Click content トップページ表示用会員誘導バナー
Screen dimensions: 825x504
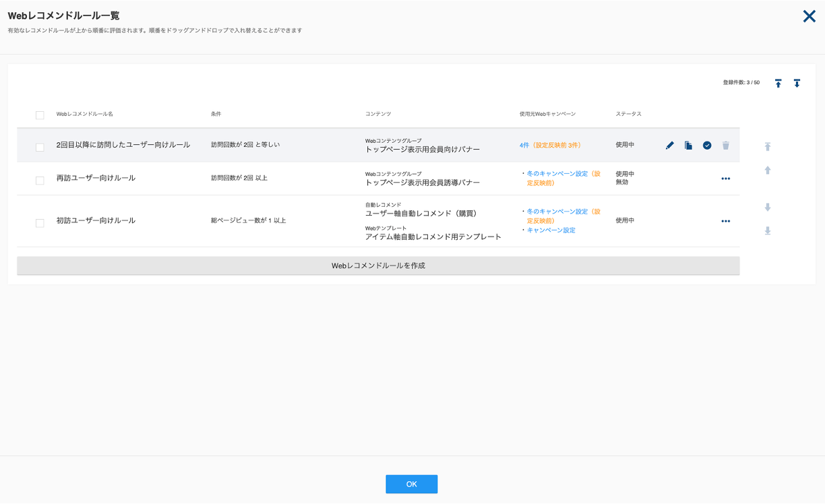423,183
